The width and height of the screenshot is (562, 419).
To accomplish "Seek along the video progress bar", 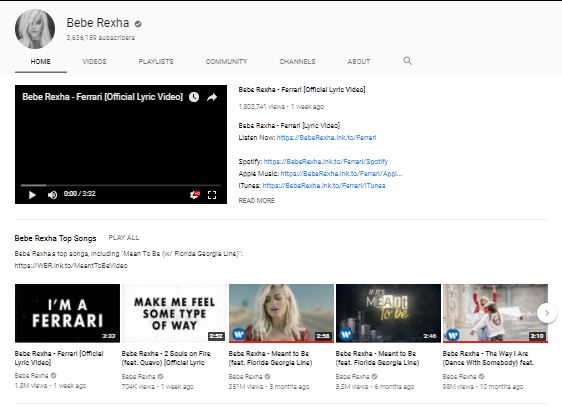I will pos(121,185).
